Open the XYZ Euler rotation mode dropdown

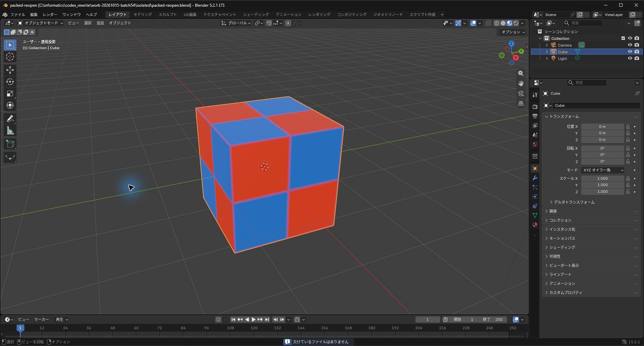click(603, 170)
